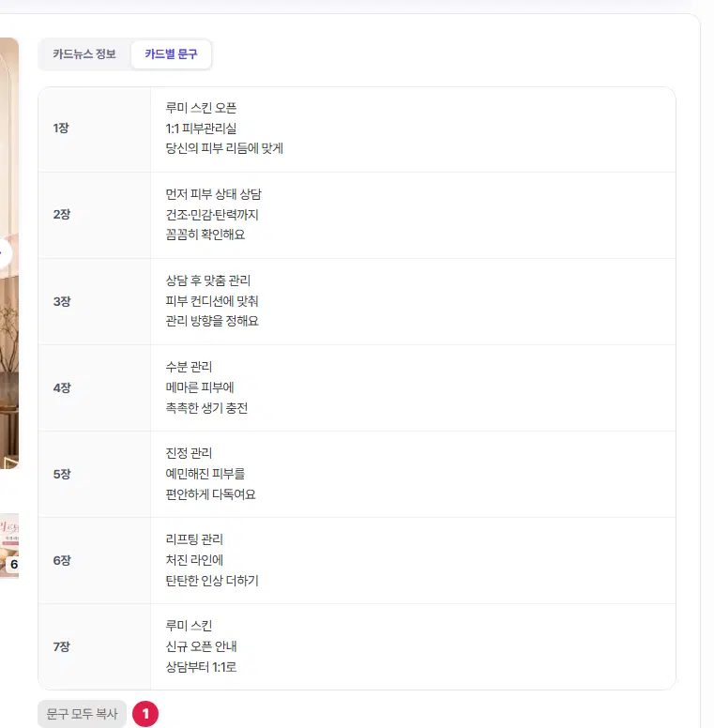This screenshot has height=728, width=714.
Task: Click the text 촉촉한 생기 충전
Action: (x=206, y=408)
